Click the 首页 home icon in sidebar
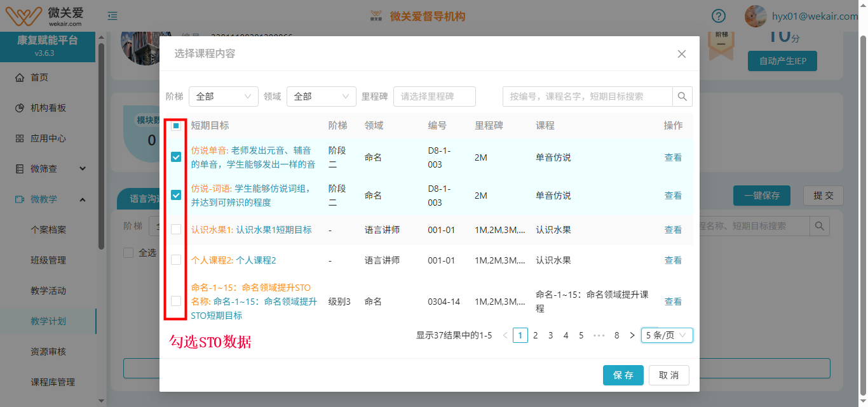Screen dimensions: 868x407 pos(20,77)
